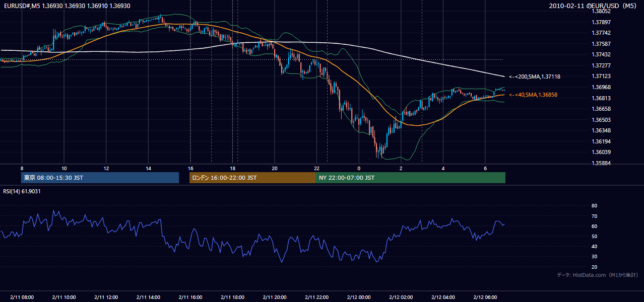Click the bottom time label 2/11 14:00
This screenshot has height=302, width=644.
tap(148, 297)
